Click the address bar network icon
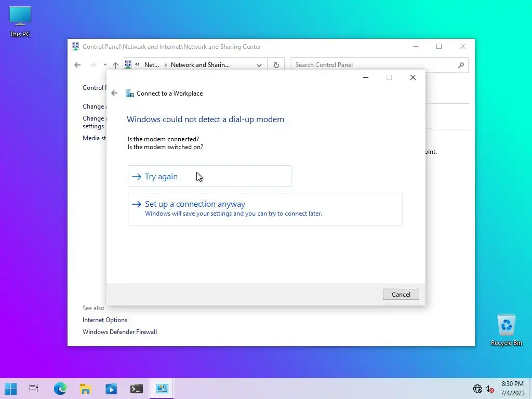The height and width of the screenshot is (399, 532). 128,64
